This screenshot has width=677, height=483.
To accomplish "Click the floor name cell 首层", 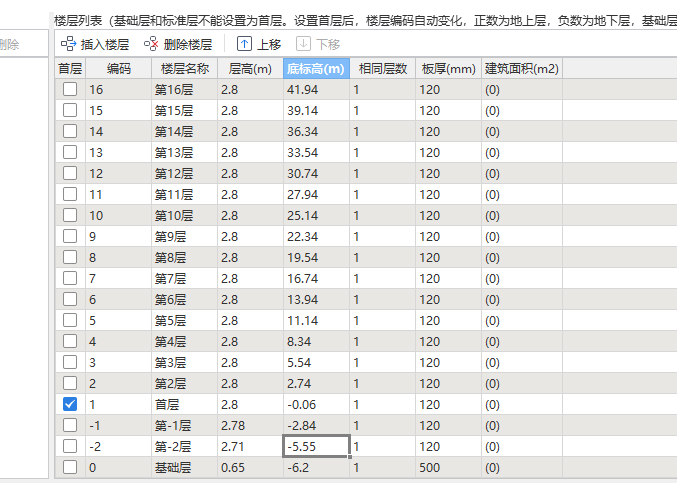I will coord(185,404).
